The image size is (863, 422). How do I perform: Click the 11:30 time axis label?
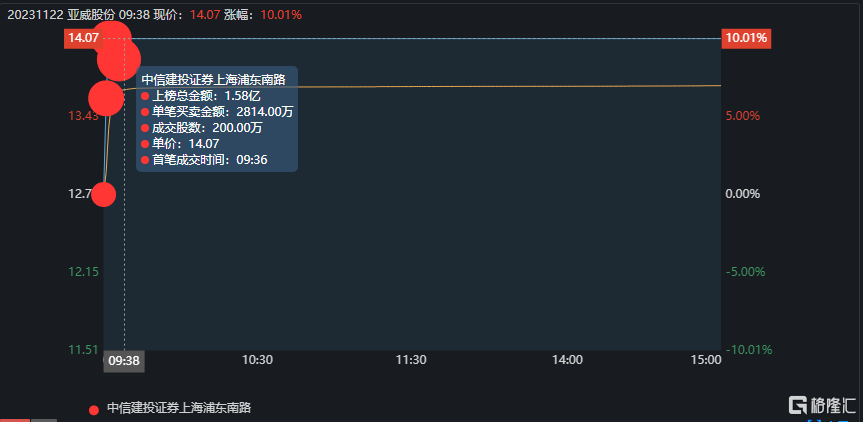(412, 360)
